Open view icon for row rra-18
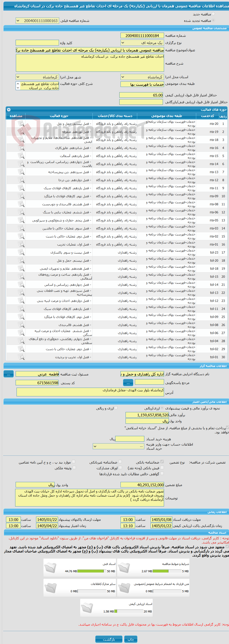 [x=21, y=140]
